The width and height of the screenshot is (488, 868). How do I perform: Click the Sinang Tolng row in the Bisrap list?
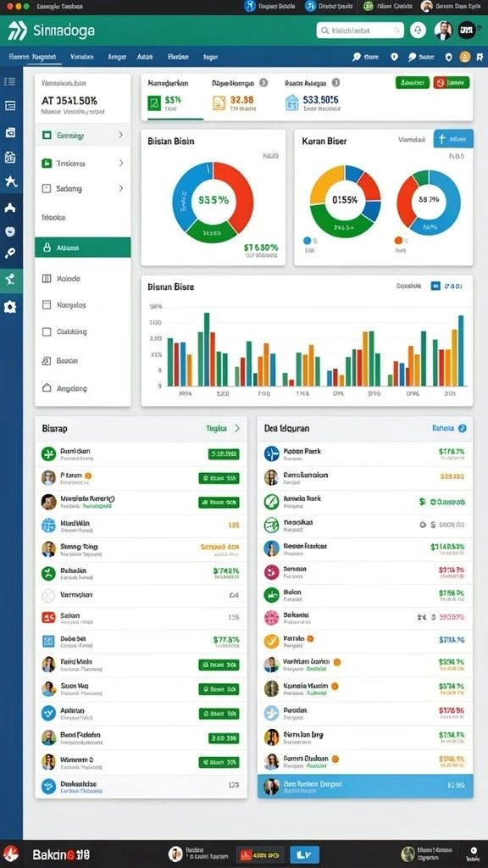[141, 549]
